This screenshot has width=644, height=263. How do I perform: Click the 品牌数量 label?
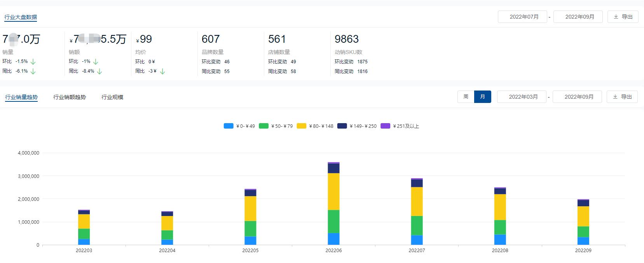(x=213, y=52)
